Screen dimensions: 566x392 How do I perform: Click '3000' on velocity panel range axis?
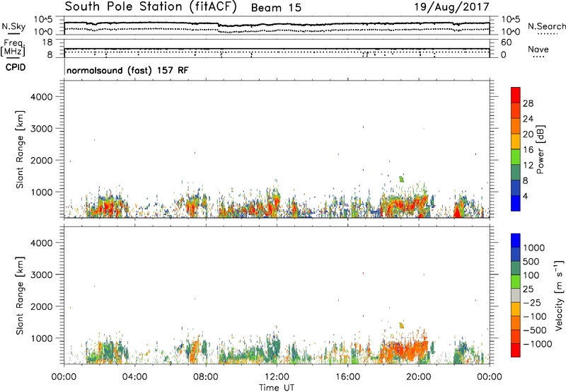pyautogui.click(x=42, y=275)
